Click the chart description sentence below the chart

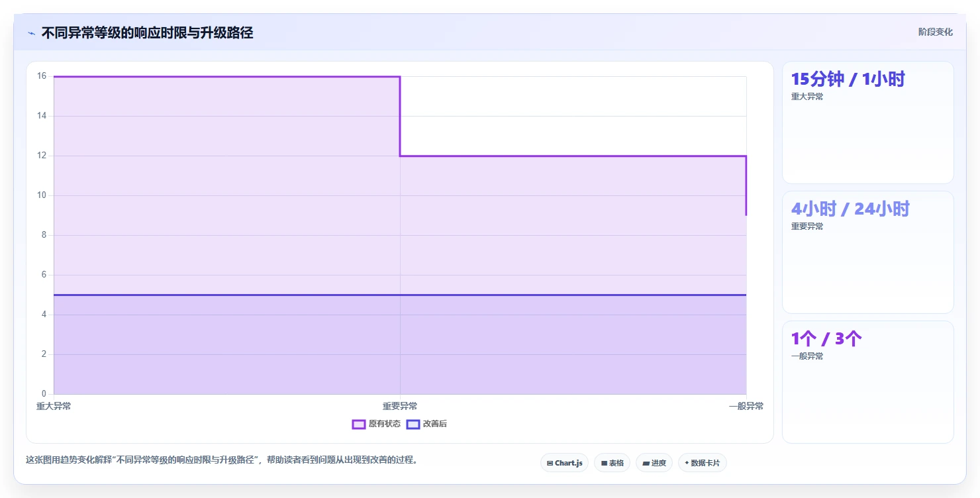(x=222, y=460)
